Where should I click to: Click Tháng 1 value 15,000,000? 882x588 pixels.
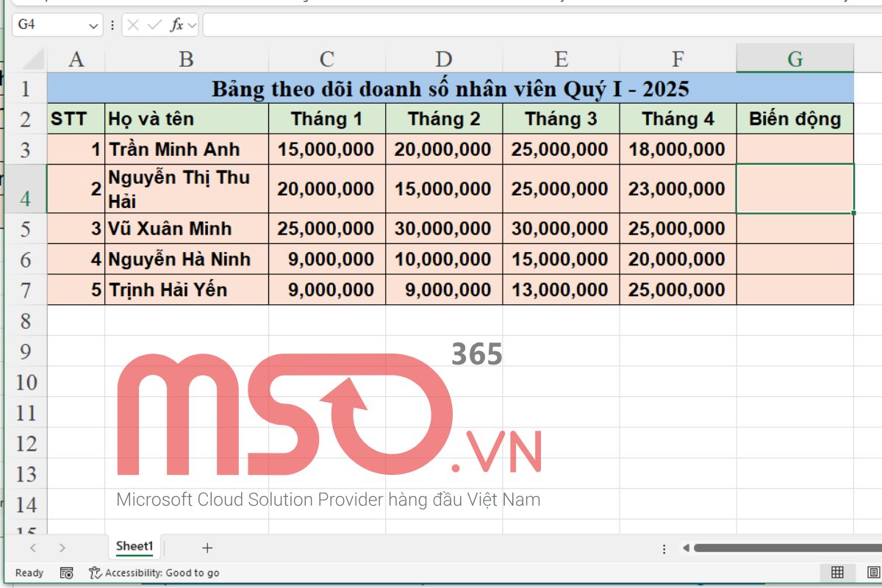point(327,149)
